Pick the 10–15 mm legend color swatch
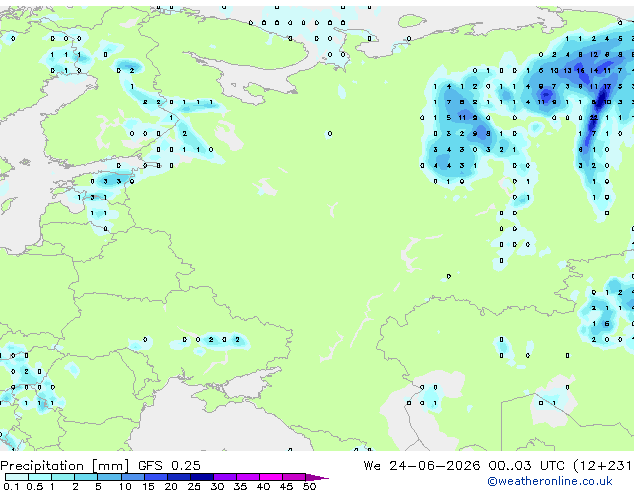 pyautogui.click(x=132, y=477)
